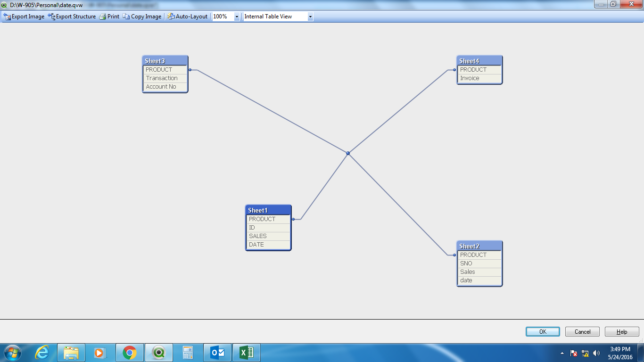Image resolution: width=644 pixels, height=362 pixels.
Task: Click the Action Center flag tray icon
Action: 574,353
